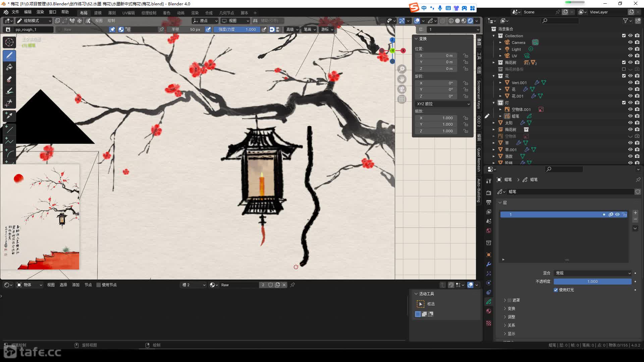Switch orthographic/perspective grid gizmo
The width and height of the screenshot is (644, 362).
click(402, 99)
